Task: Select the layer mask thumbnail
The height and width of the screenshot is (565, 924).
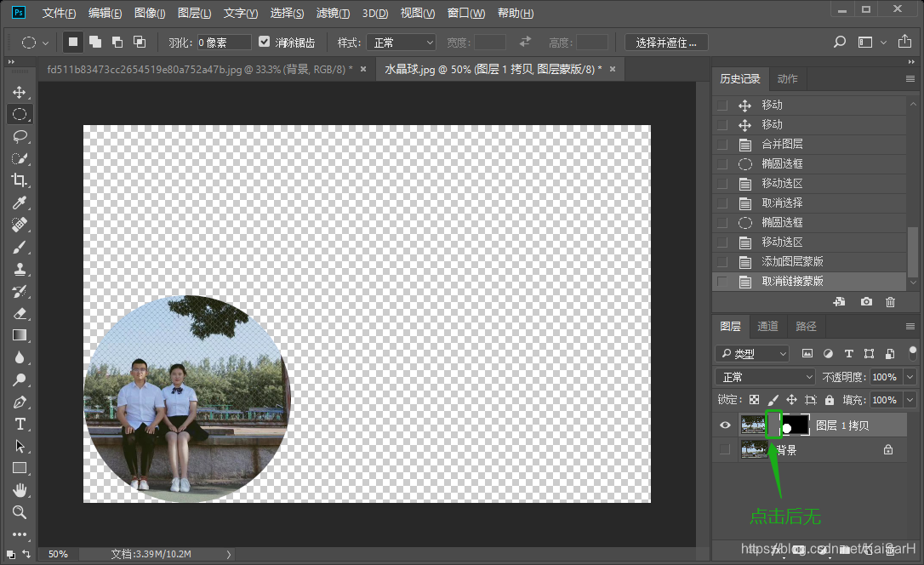Action: (x=796, y=425)
